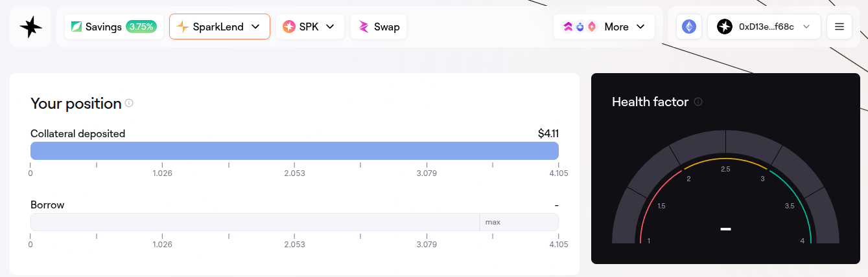868x277 pixels.
Task: Click info icon next to Your position
Action: click(129, 103)
